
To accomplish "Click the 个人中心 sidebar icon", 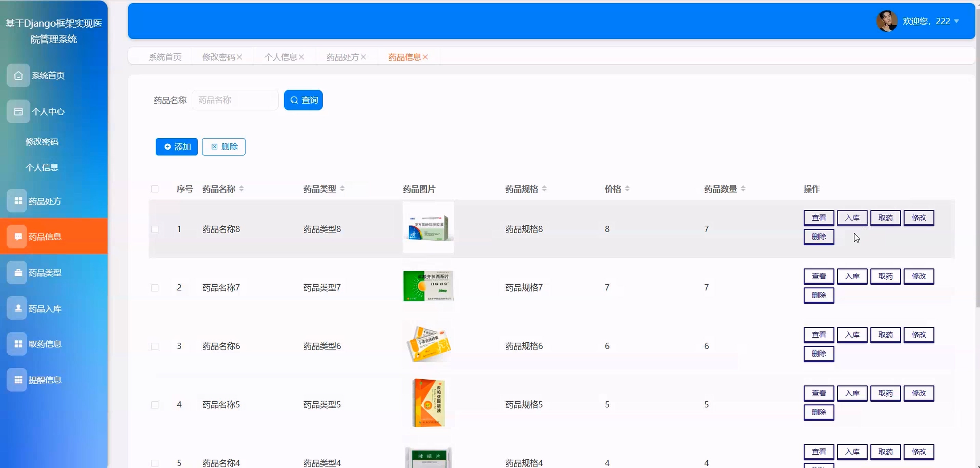I will click(x=18, y=112).
